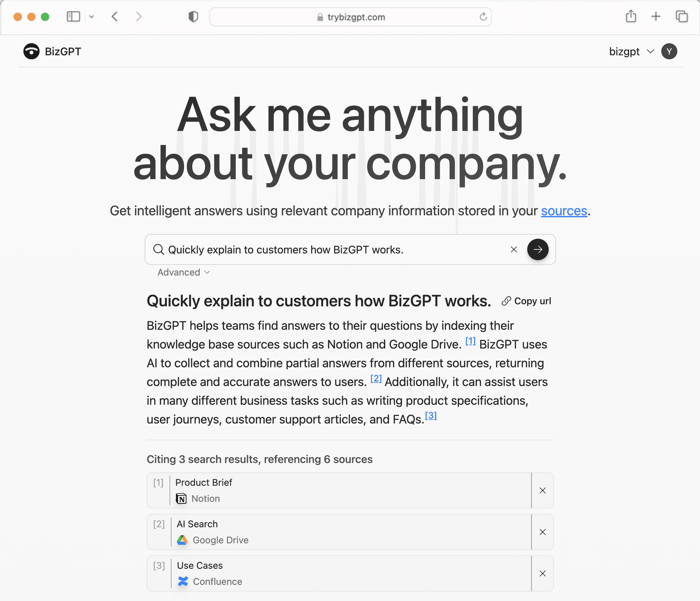Viewport: 700px width, 601px height.
Task: Open the sidebar options chevron dropdown
Action: (x=91, y=17)
